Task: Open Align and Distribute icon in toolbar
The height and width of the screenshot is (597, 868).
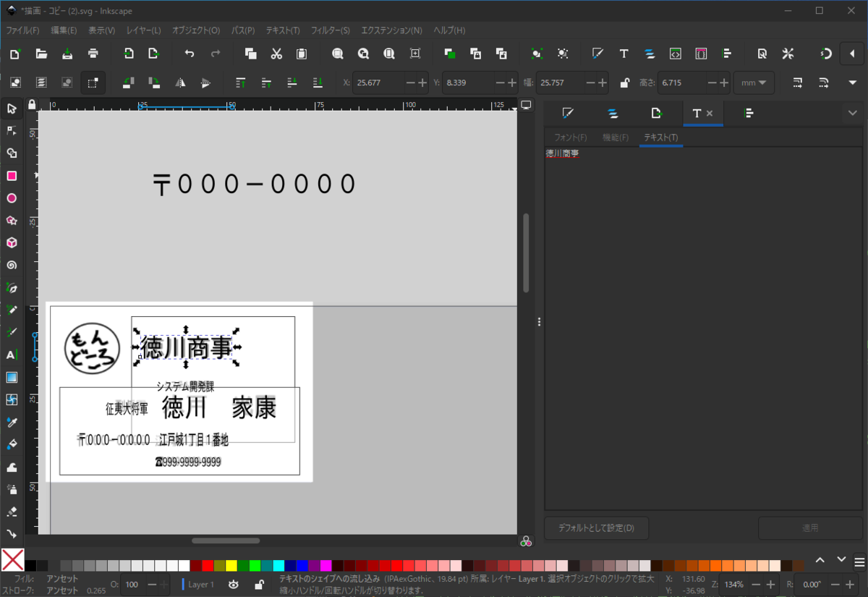Action: tap(727, 54)
